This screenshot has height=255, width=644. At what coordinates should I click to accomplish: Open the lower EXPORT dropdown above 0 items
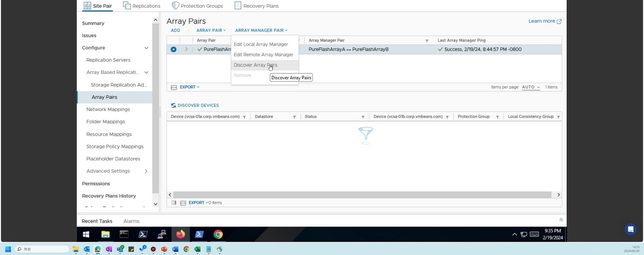click(197, 203)
